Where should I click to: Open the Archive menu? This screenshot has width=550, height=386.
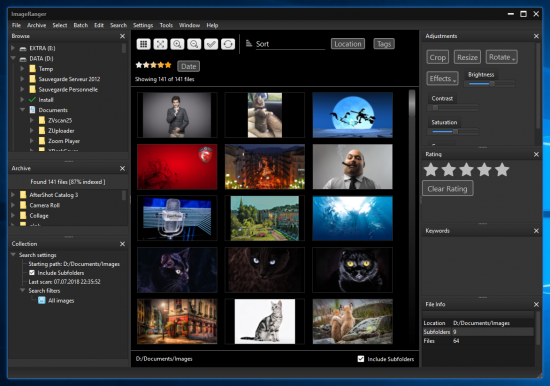click(x=36, y=25)
